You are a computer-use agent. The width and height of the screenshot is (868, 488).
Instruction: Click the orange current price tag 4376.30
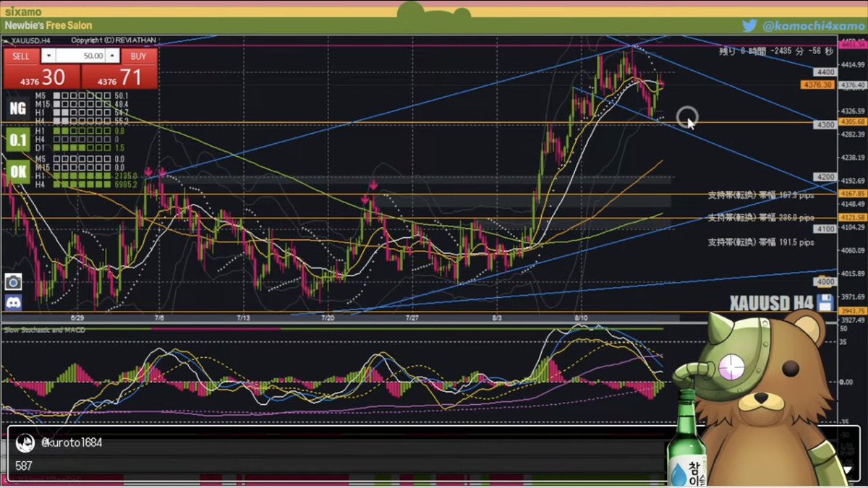[x=817, y=85]
